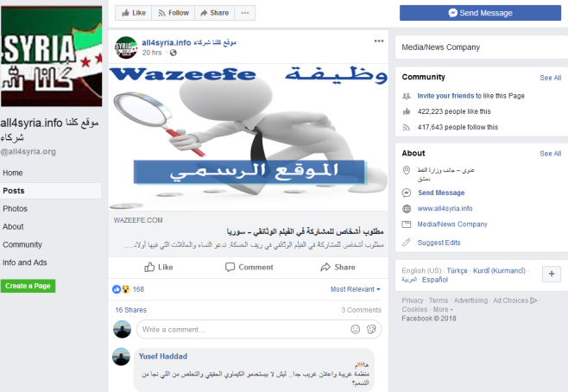This screenshot has width=568, height=392.
Task: Click the globe privacy icon beside 20 hrs
Action: [x=174, y=53]
